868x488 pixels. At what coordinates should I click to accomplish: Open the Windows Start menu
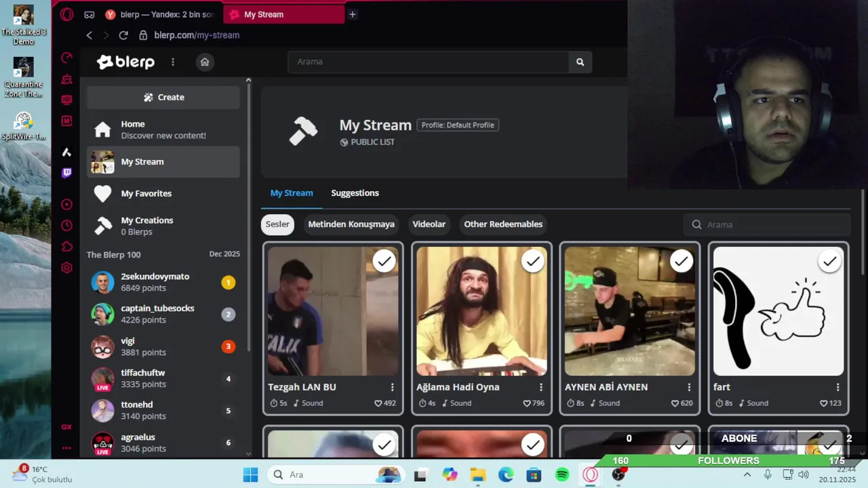click(250, 474)
